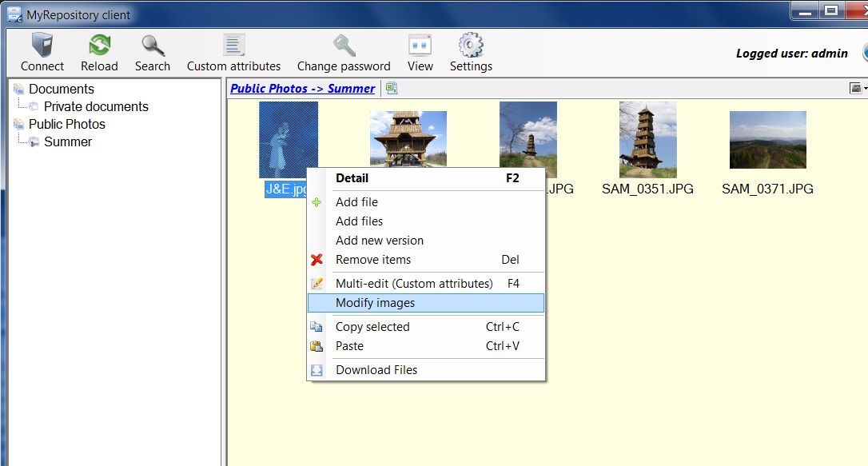This screenshot has height=466, width=868.
Task: Select the SAM_0371.JPG landscape thumbnail
Action: pyautogui.click(x=768, y=139)
